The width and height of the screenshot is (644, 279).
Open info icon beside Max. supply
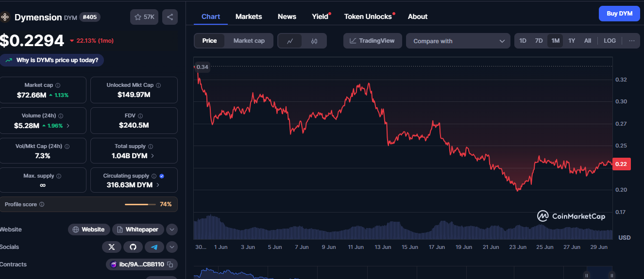(x=59, y=176)
